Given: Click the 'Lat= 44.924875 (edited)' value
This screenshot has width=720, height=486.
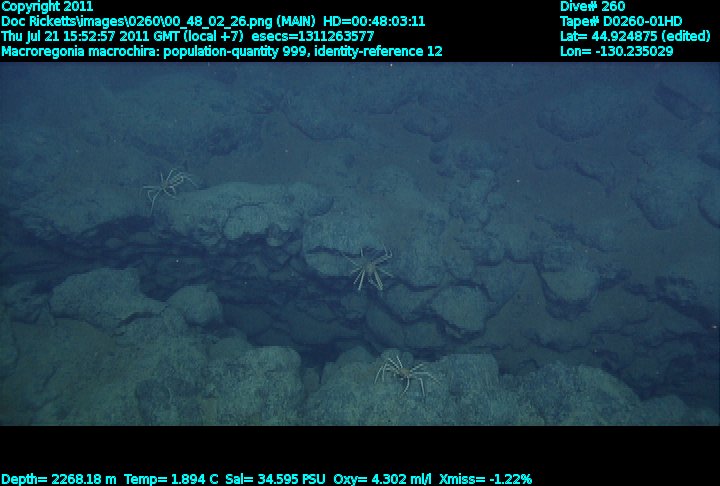Looking at the screenshot, I should [635, 36].
